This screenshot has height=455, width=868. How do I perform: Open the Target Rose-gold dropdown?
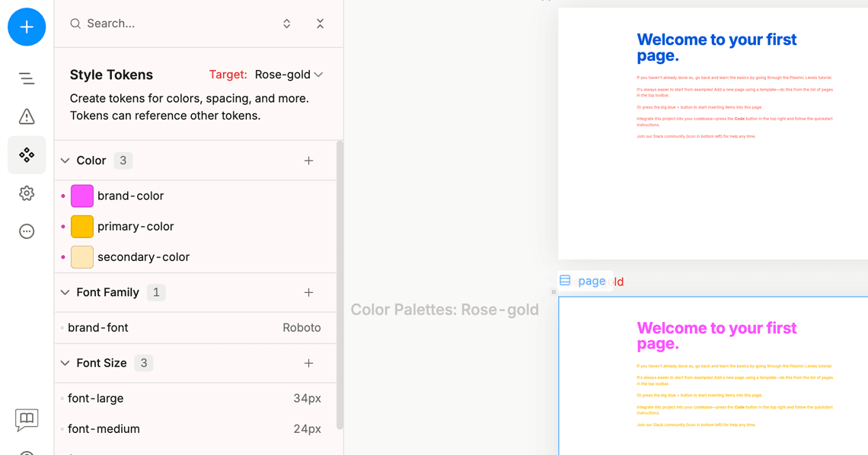click(x=289, y=75)
